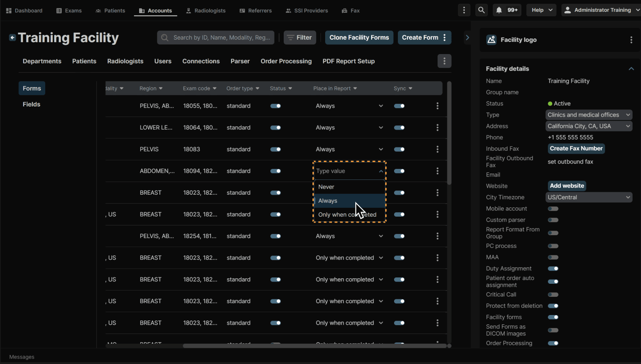Toggle the Mobile account switch
The height and width of the screenshot is (364, 641).
tap(553, 209)
